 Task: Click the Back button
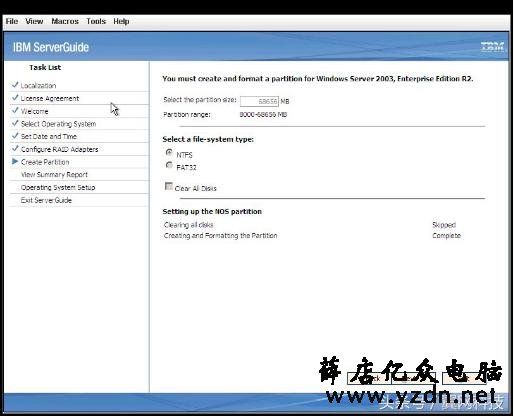tap(369, 378)
